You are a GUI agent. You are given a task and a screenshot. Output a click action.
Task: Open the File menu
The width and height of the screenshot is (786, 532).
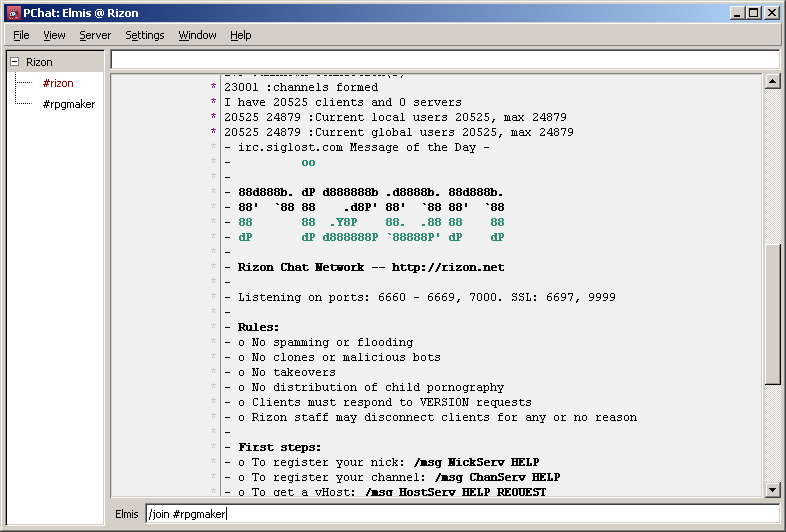pos(21,35)
